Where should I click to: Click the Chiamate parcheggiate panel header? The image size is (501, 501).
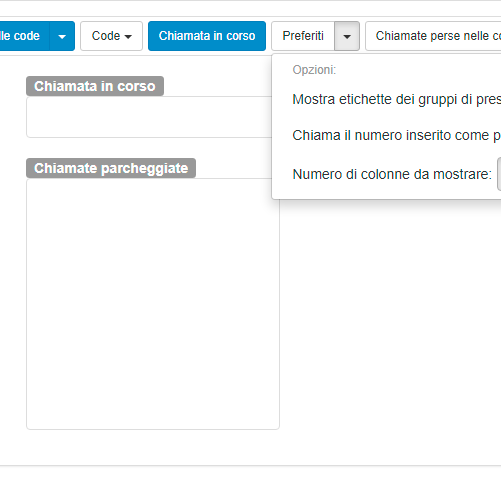pyautogui.click(x=111, y=168)
